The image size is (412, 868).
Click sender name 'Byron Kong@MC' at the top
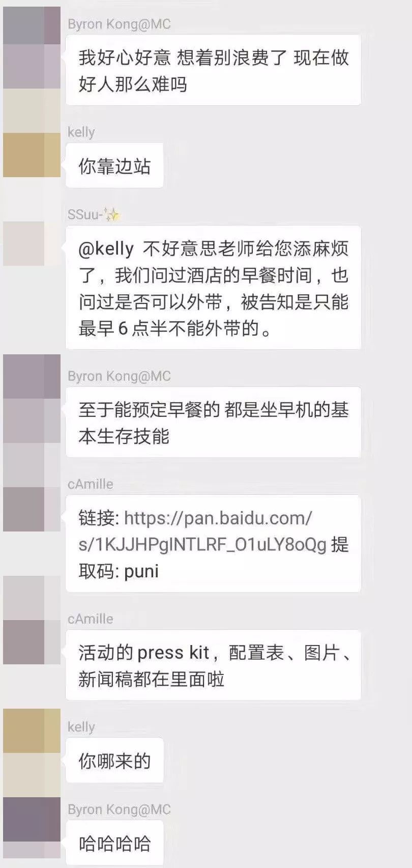(119, 24)
